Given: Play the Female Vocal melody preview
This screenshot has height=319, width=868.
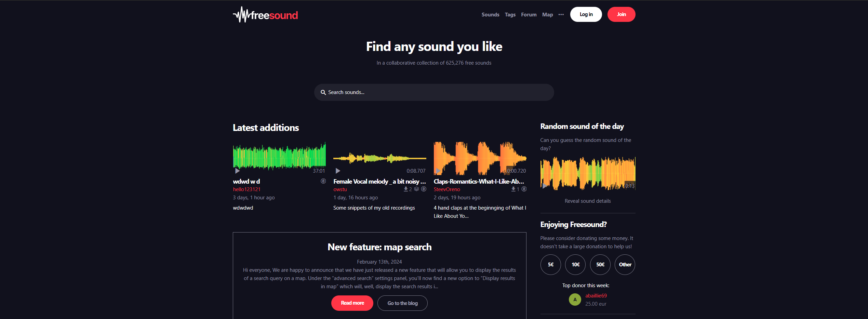Looking at the screenshot, I should point(338,171).
